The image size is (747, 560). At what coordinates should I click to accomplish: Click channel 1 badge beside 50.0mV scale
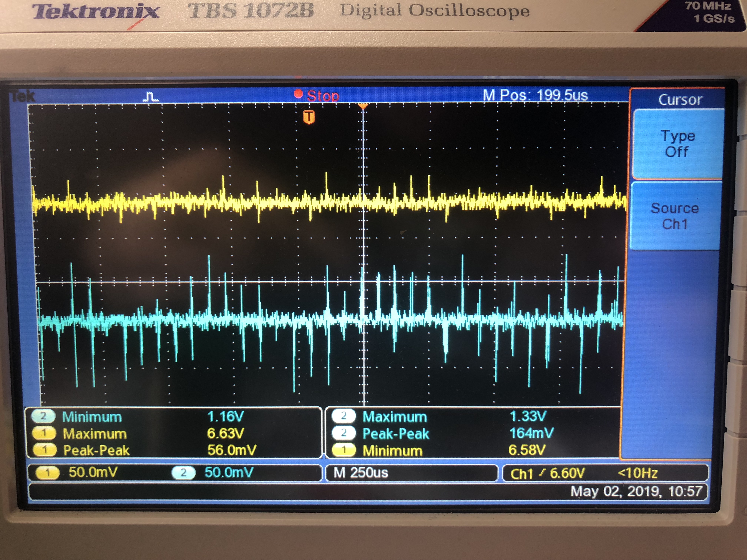(x=48, y=473)
